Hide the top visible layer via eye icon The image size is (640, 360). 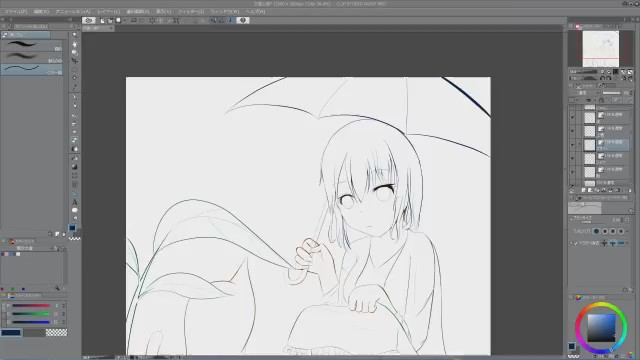pyautogui.click(x=572, y=118)
